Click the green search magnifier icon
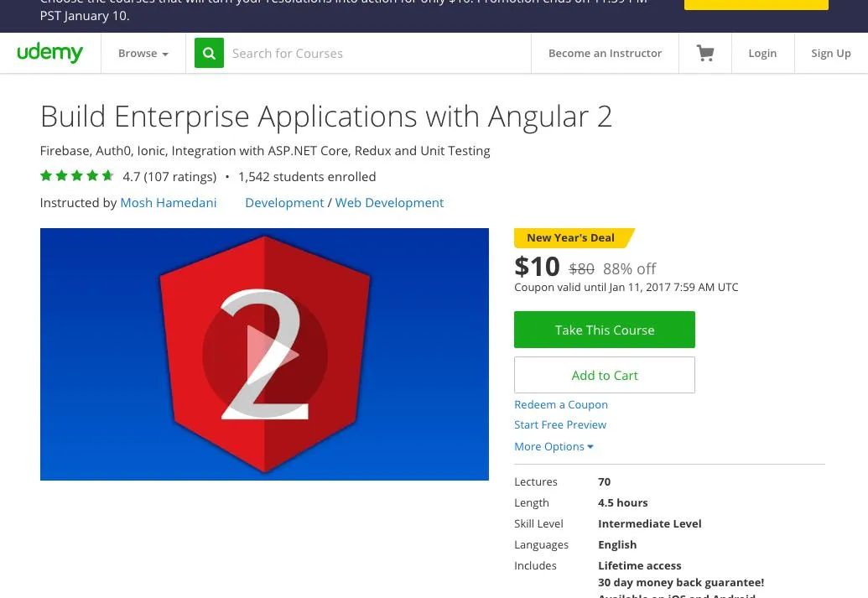The image size is (868, 598). point(209,53)
